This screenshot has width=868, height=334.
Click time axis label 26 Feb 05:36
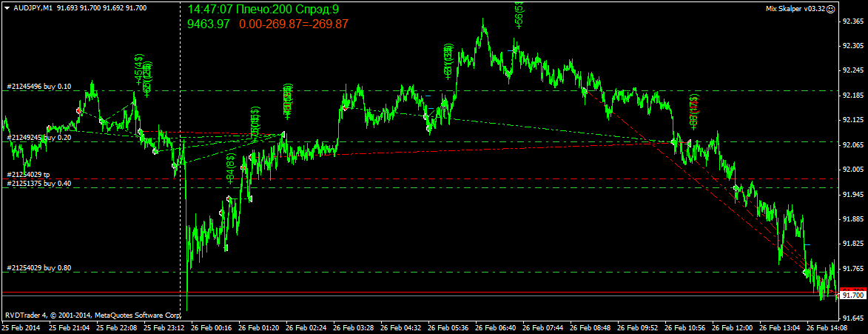coord(448,329)
